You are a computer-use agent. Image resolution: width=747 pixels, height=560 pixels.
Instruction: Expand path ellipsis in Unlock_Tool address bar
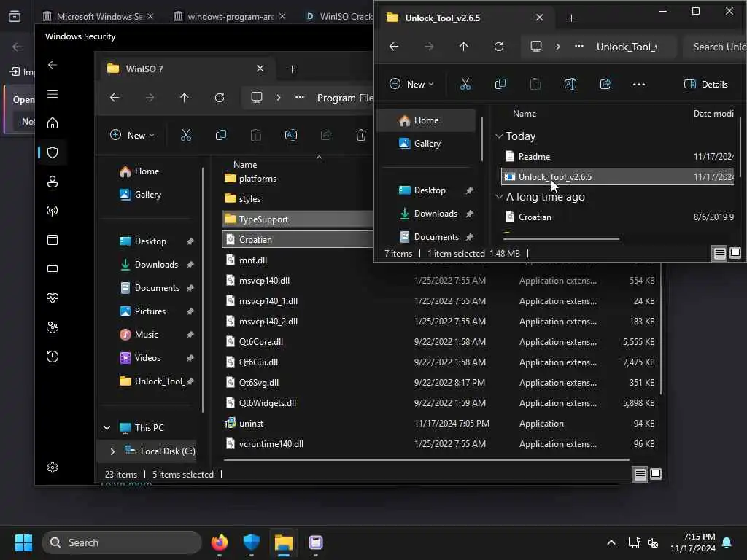pyautogui.click(x=578, y=47)
